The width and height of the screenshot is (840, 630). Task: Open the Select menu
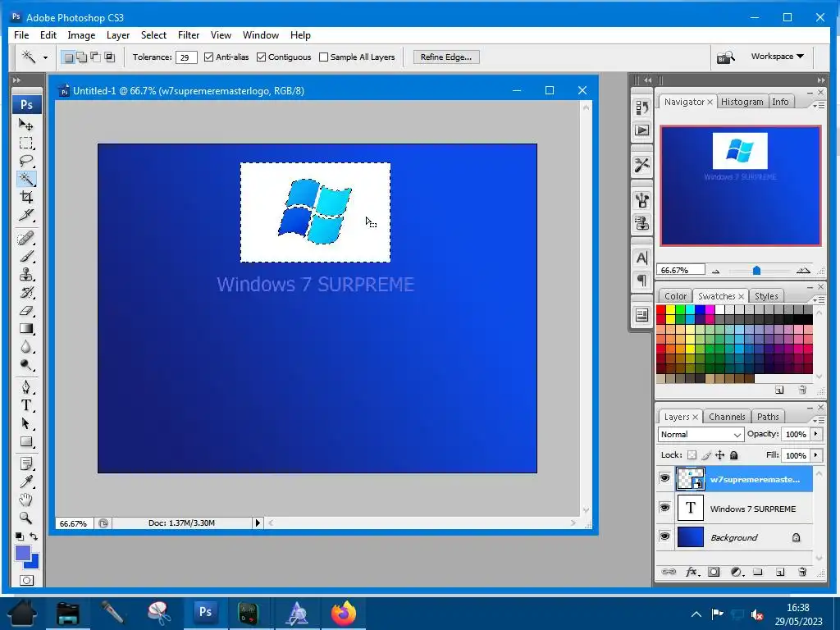point(153,34)
